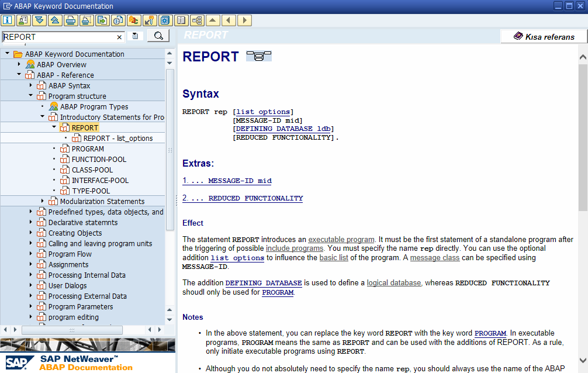The width and height of the screenshot is (588, 373).
Task: Open Processing Internal Data tree item
Action: point(87,275)
